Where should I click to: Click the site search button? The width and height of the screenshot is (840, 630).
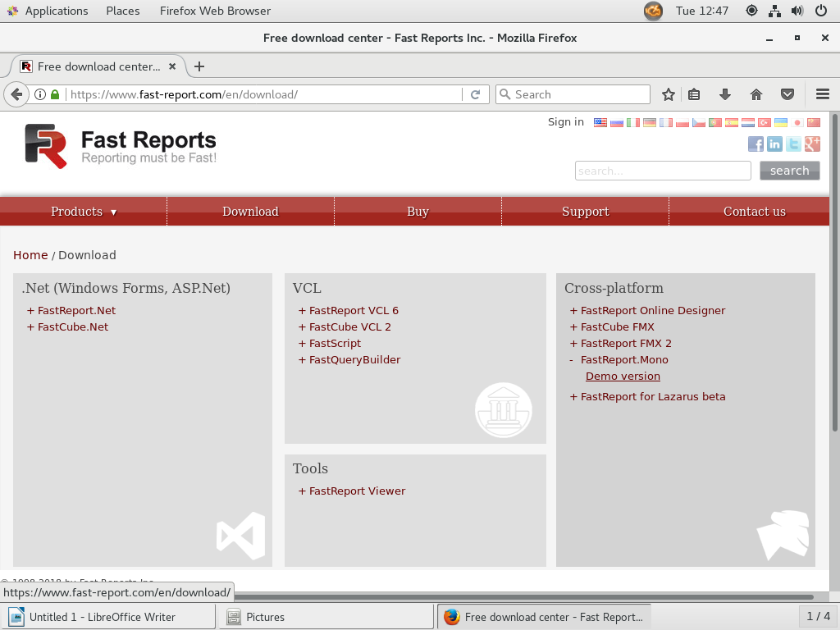click(x=790, y=171)
